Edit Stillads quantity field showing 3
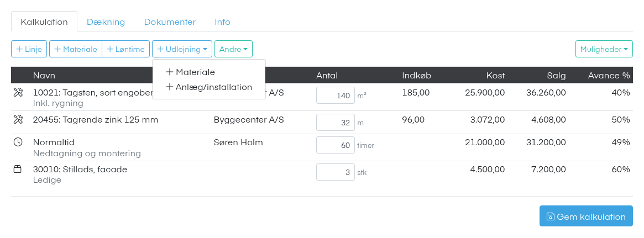Viewport: 644px width, 238px height. tap(335, 172)
